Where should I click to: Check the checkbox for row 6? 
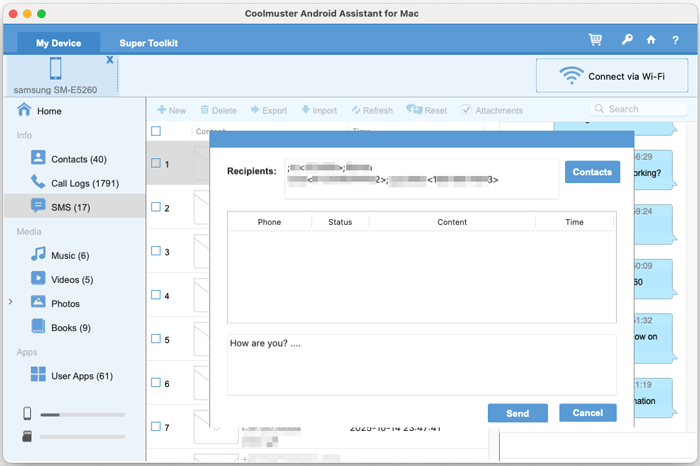pyautogui.click(x=156, y=383)
